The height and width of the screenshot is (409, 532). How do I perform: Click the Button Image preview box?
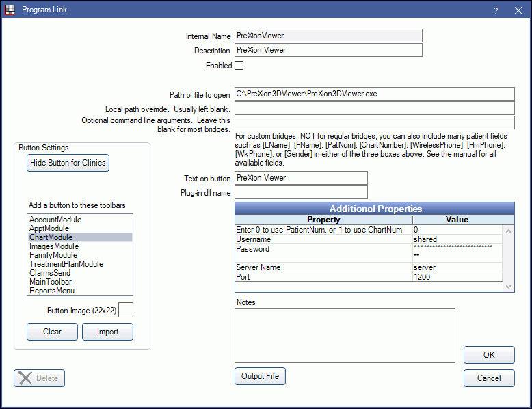126,310
